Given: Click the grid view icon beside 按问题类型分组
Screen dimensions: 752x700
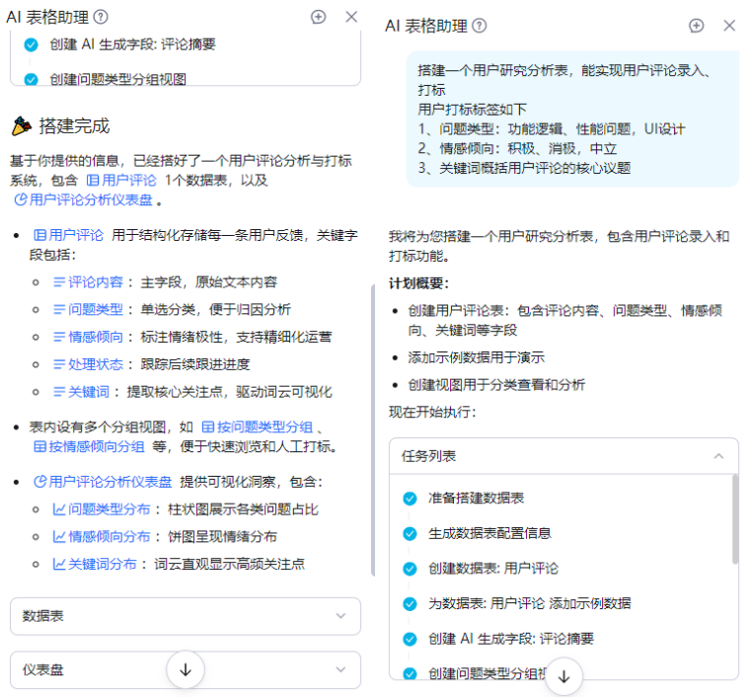Looking at the screenshot, I should [x=208, y=428].
